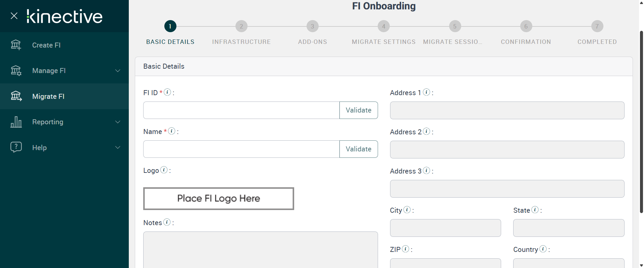This screenshot has height=268, width=644.
Task: Expand the Help menu chevron
Action: click(x=118, y=147)
